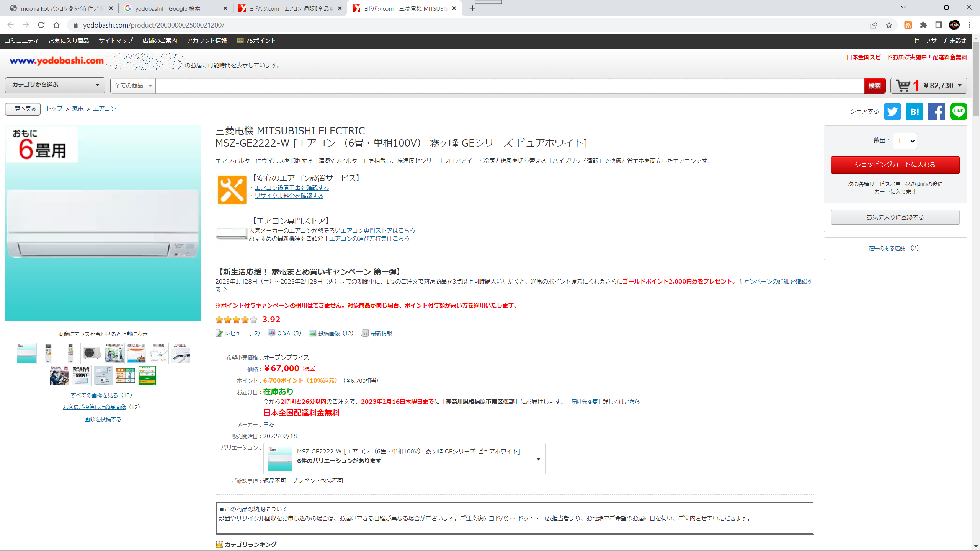The height and width of the screenshot is (551, 980).
Task: Open the 数量 quantity dropdown
Action: tap(905, 141)
